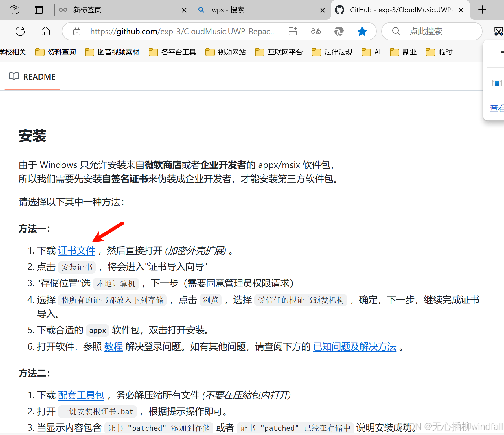The image size is (504, 435).
Task: Click the page refresh icon
Action: click(20, 31)
